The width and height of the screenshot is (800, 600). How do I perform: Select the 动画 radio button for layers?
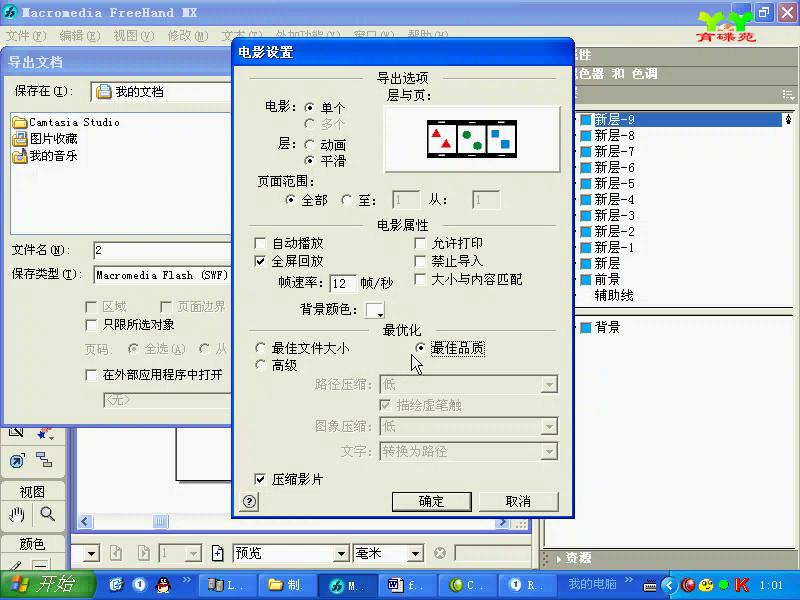309,145
